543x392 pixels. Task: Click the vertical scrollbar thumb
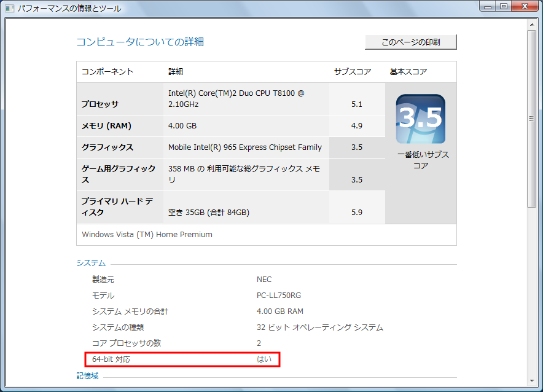[x=532, y=119]
